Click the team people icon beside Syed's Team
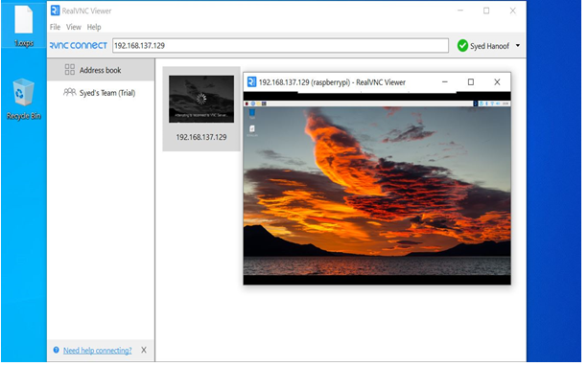 [x=70, y=92]
